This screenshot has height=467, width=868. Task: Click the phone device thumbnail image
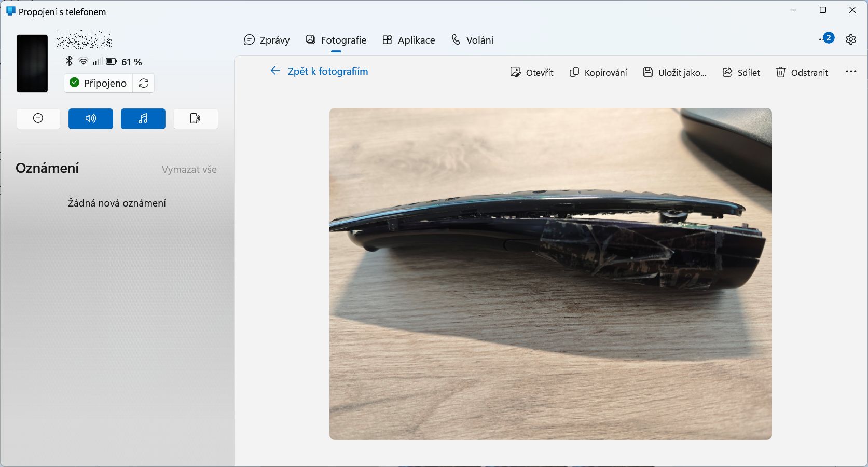[x=32, y=63]
